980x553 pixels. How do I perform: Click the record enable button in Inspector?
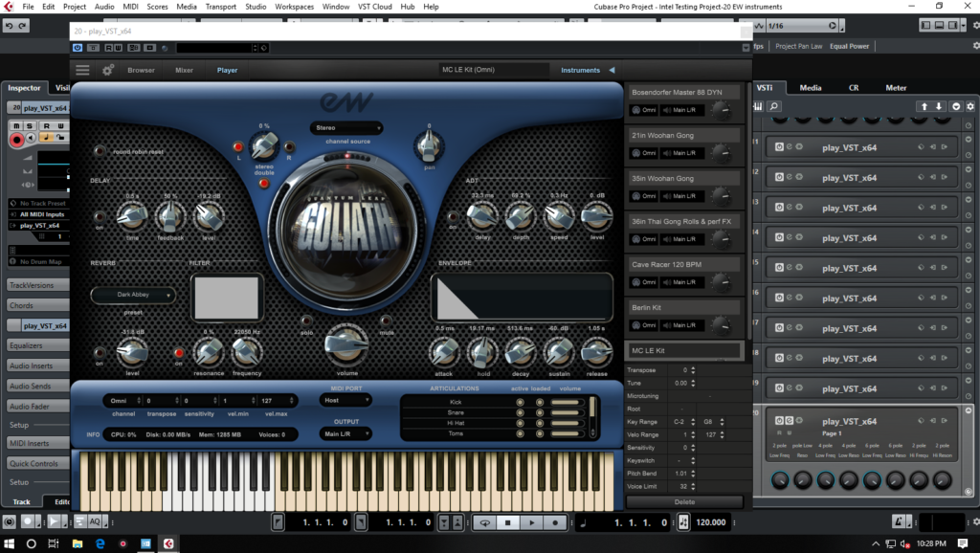click(x=17, y=140)
